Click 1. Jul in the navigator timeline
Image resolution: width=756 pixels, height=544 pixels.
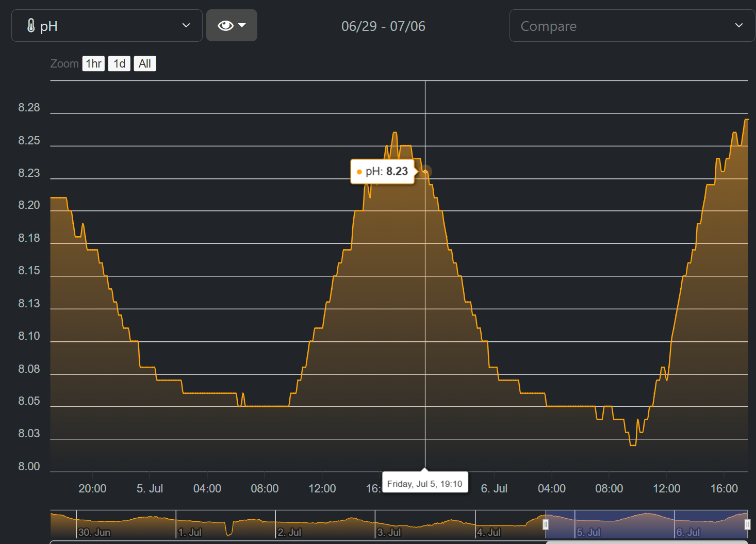point(190,532)
